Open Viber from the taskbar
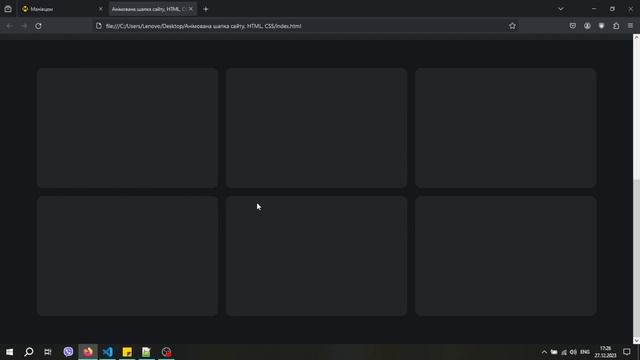Image resolution: width=640 pixels, height=360 pixels. click(68, 351)
